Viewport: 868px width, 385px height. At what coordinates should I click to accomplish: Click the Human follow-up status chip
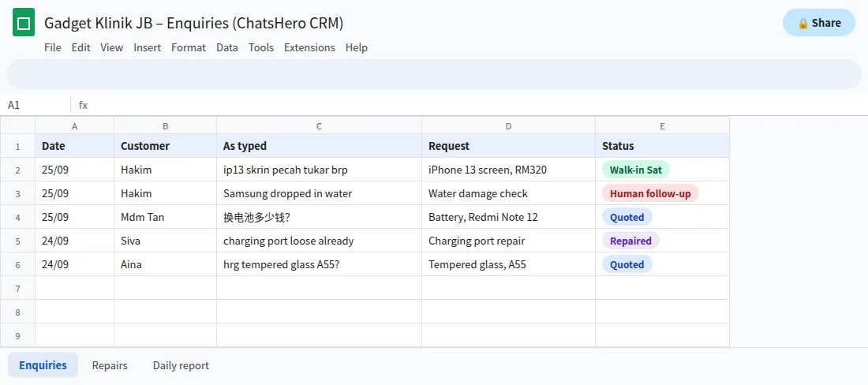coord(650,193)
